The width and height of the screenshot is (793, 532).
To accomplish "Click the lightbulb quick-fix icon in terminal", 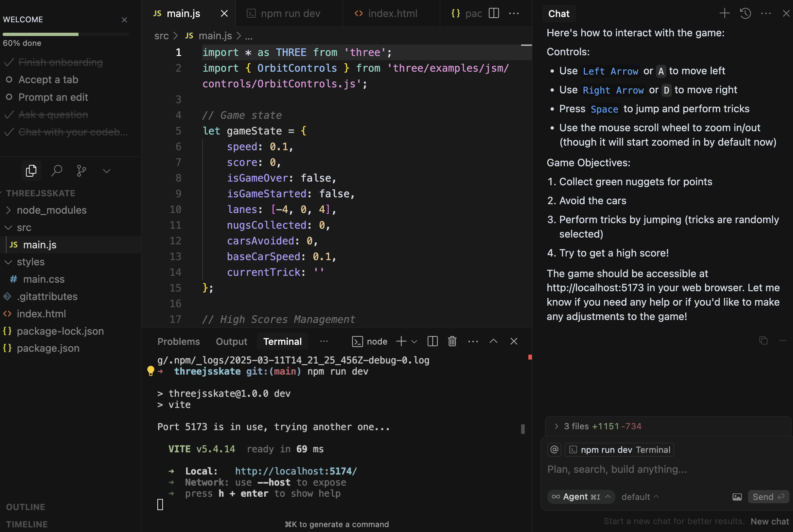I will coord(150,371).
